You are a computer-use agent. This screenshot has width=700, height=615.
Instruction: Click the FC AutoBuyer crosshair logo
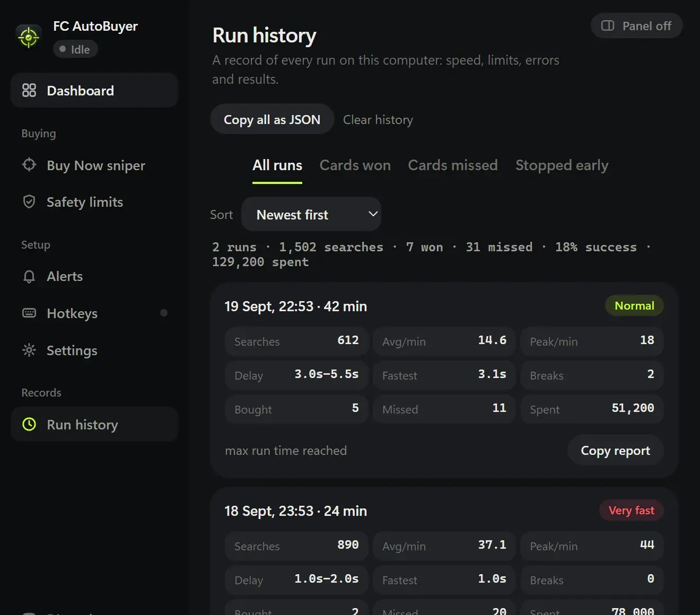tap(29, 37)
